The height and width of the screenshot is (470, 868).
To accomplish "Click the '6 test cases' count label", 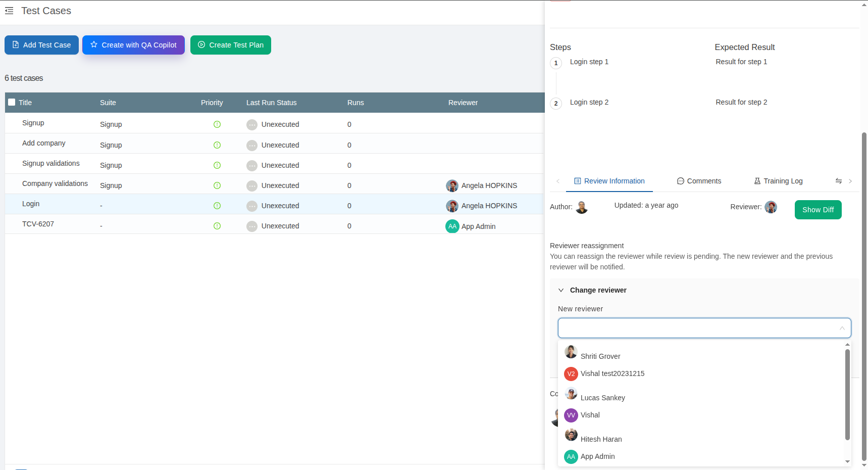I will (24, 78).
